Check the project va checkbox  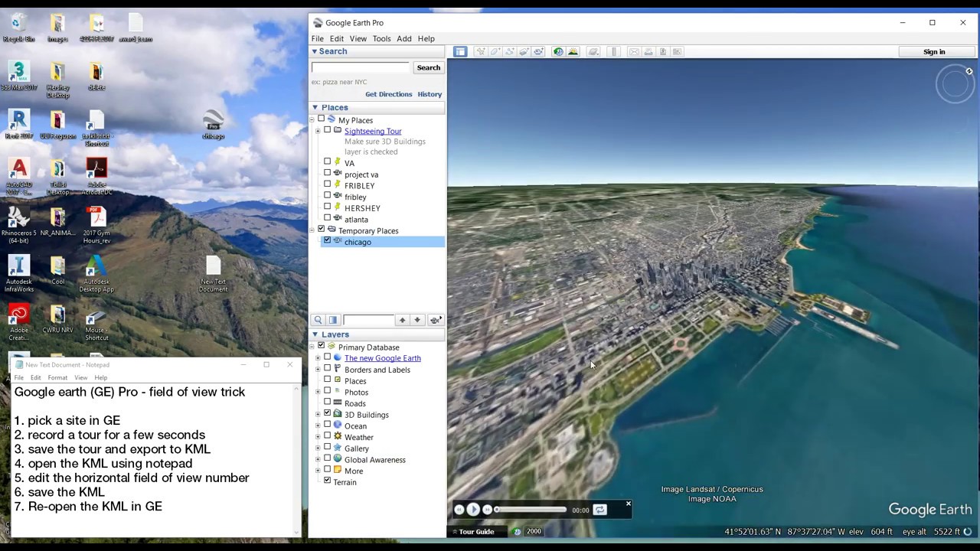(328, 173)
